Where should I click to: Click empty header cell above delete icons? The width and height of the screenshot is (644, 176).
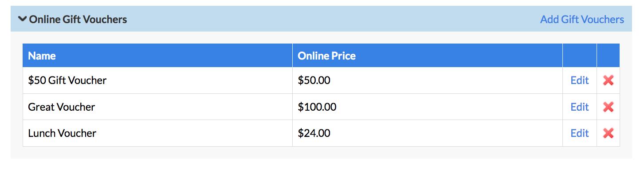tap(608, 56)
